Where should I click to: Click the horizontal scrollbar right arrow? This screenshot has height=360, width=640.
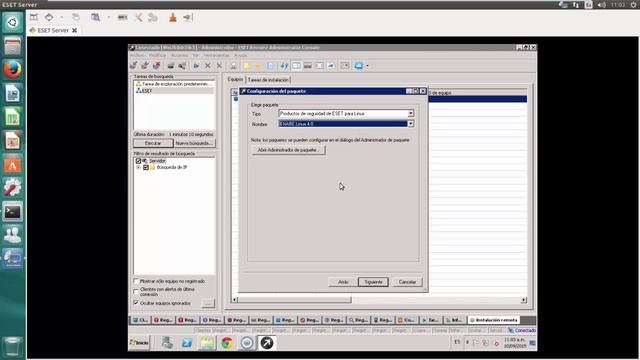click(524, 300)
